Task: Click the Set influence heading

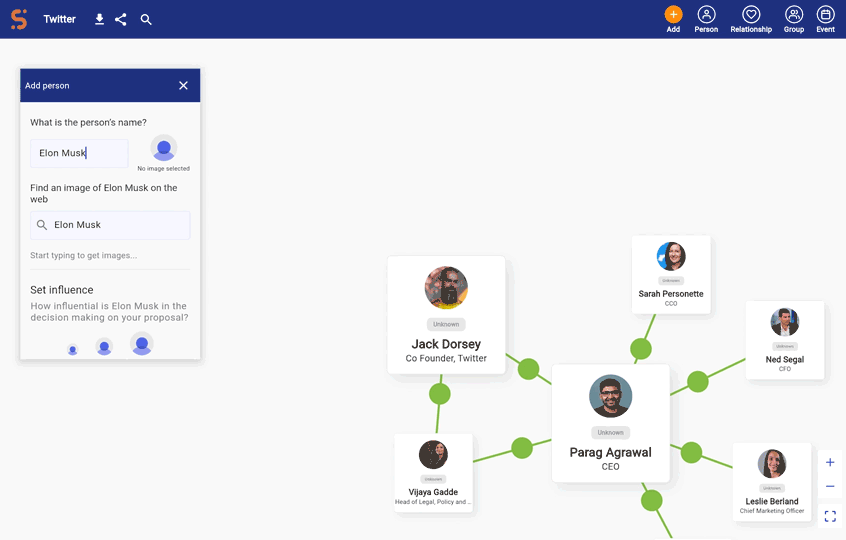Action: pyautogui.click(x=62, y=290)
